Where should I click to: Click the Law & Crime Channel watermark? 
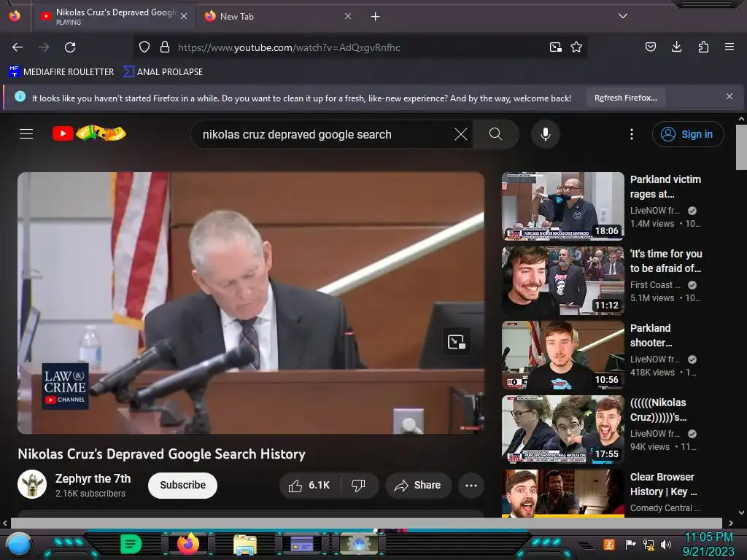point(65,386)
